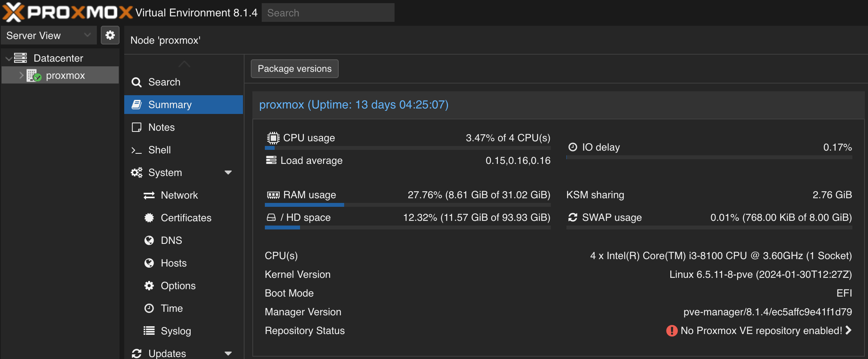
Task: Click the Datacenter icon in tree
Action: click(x=21, y=58)
